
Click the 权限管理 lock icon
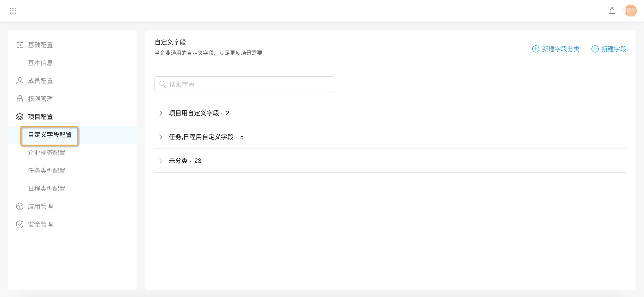tap(20, 99)
